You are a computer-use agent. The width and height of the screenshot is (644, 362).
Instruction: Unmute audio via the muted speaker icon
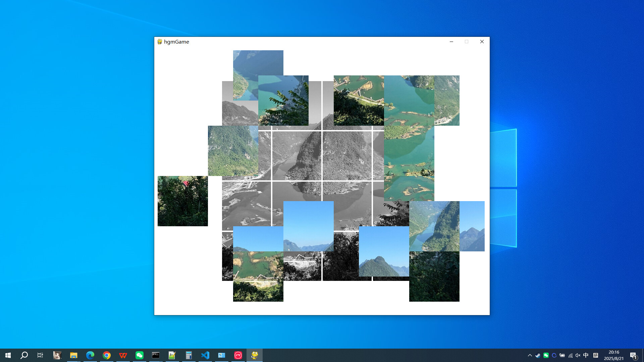(x=577, y=355)
